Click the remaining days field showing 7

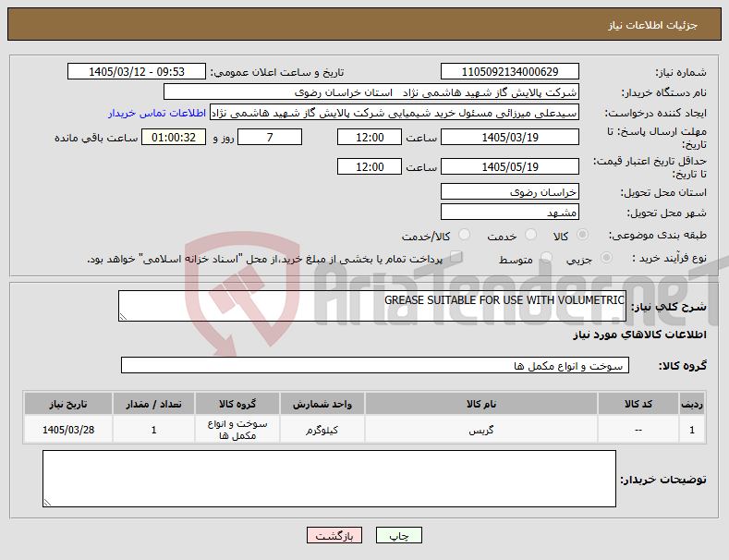pos(270,137)
